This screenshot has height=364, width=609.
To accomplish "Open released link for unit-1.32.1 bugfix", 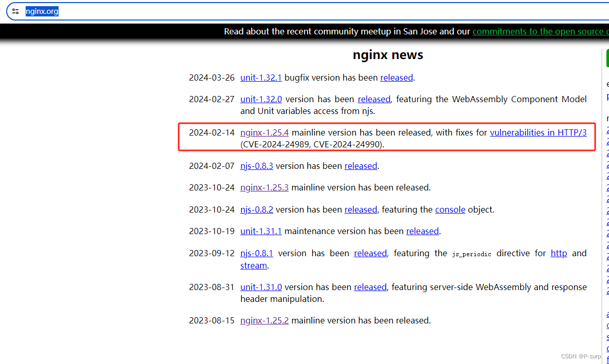I will (396, 78).
